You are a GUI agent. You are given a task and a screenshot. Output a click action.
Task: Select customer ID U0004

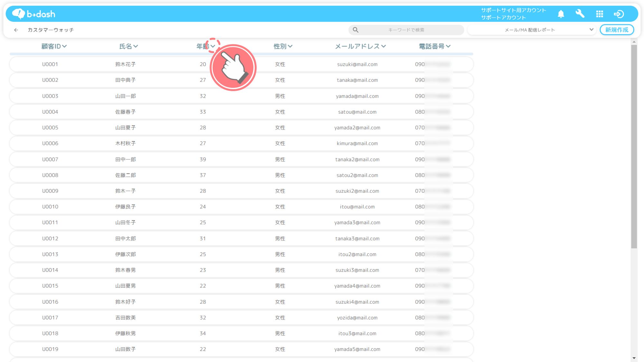coord(50,112)
